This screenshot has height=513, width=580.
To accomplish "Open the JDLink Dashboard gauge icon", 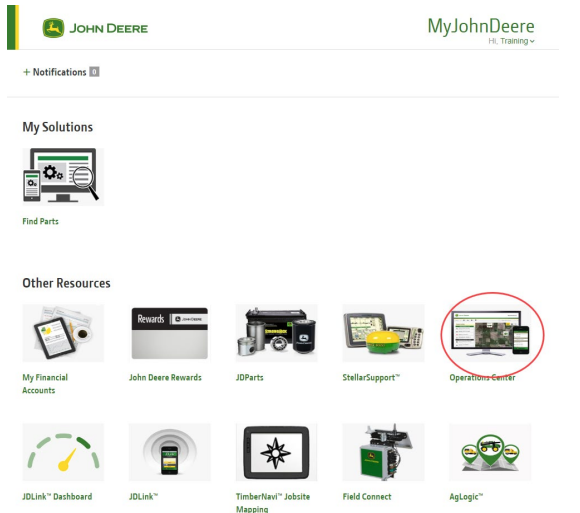I will click(63, 452).
